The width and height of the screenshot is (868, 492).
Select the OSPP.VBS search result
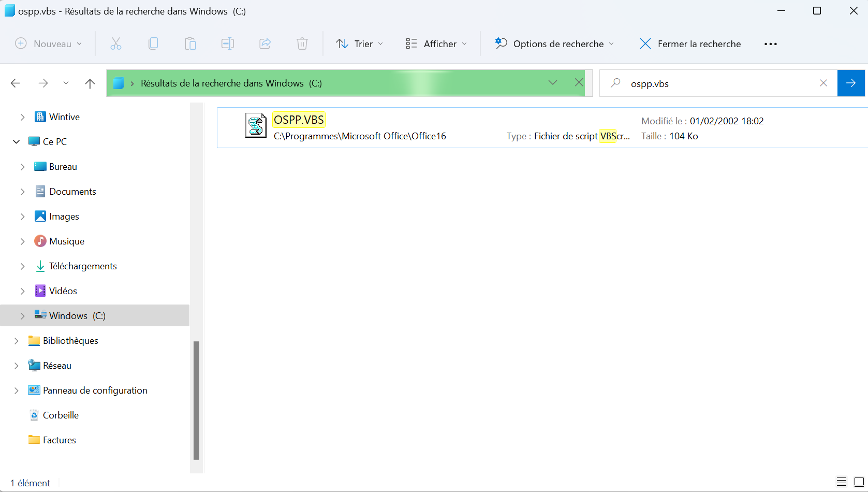point(299,120)
